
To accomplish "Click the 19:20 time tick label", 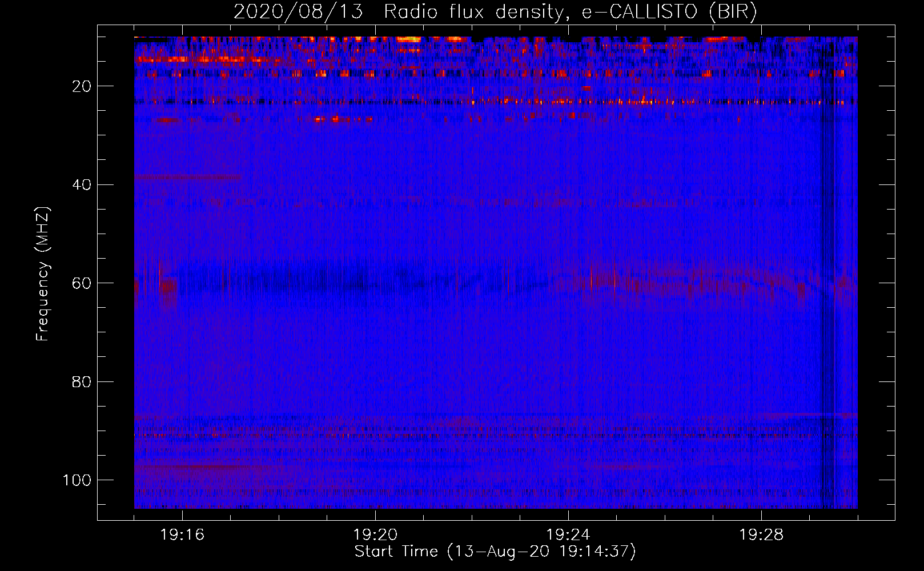I will 375,535.
